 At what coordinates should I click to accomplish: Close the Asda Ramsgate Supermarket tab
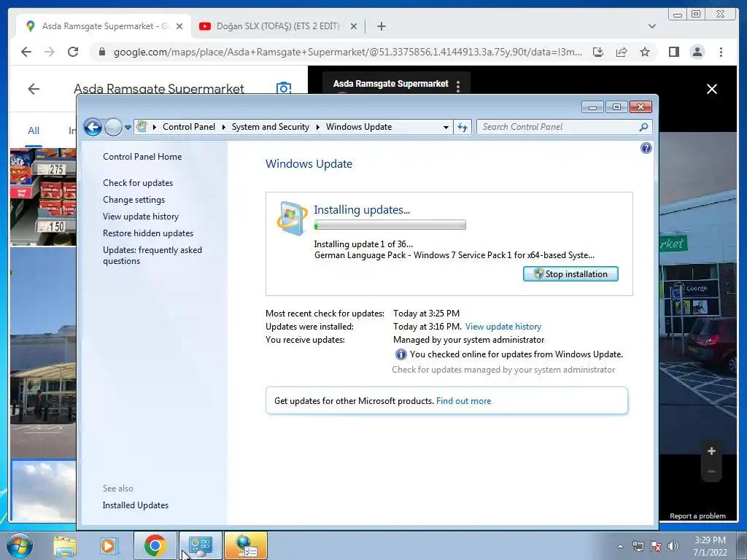pos(179,26)
